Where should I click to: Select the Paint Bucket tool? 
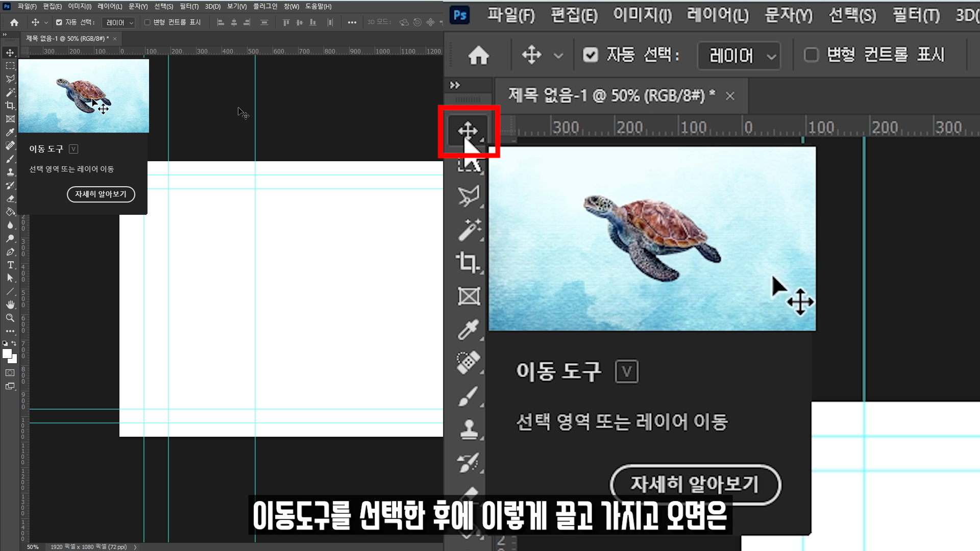pyautogui.click(x=10, y=212)
